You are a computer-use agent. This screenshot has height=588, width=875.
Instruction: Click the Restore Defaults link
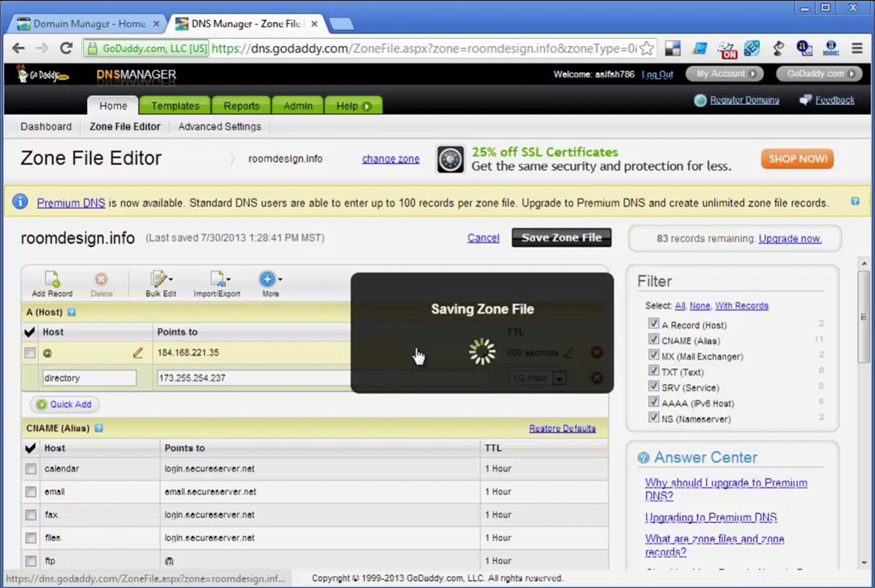(562, 428)
